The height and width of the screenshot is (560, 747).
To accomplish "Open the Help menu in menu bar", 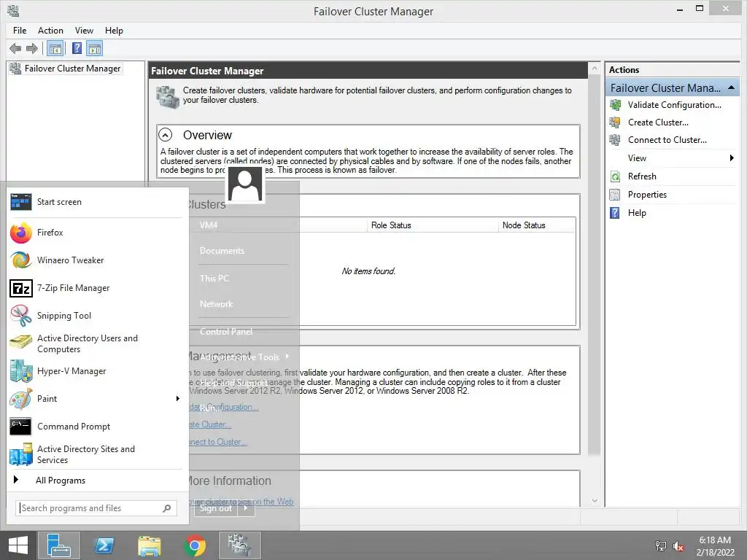I will pos(114,31).
